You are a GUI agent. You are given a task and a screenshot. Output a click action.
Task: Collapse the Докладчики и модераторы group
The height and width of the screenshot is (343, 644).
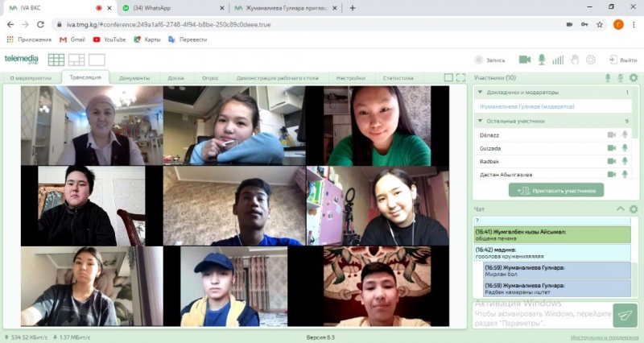(480, 92)
